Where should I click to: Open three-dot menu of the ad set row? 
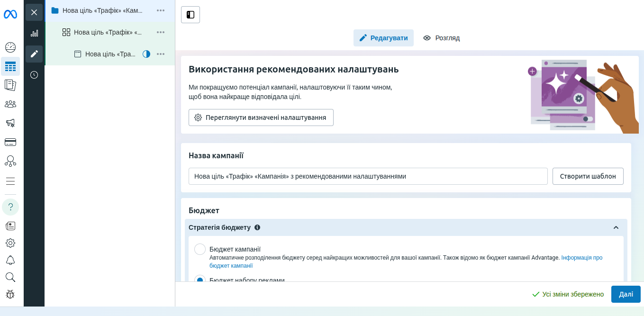[160, 32]
